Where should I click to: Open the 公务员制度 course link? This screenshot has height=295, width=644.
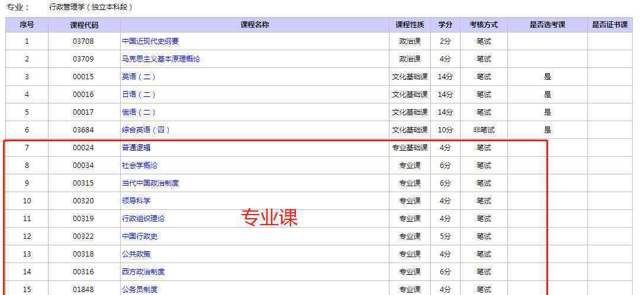[140, 290]
